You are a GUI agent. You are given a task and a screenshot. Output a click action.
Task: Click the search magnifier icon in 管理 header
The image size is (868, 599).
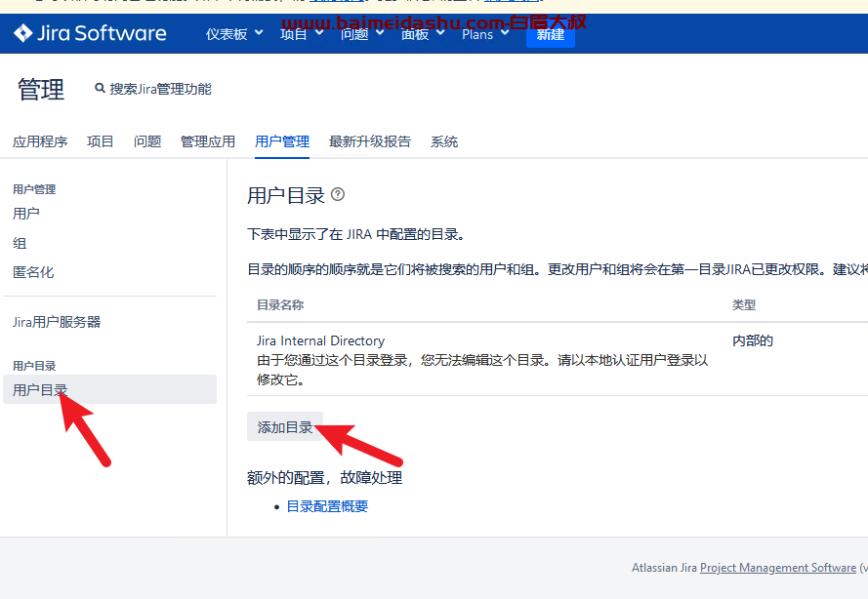click(100, 88)
